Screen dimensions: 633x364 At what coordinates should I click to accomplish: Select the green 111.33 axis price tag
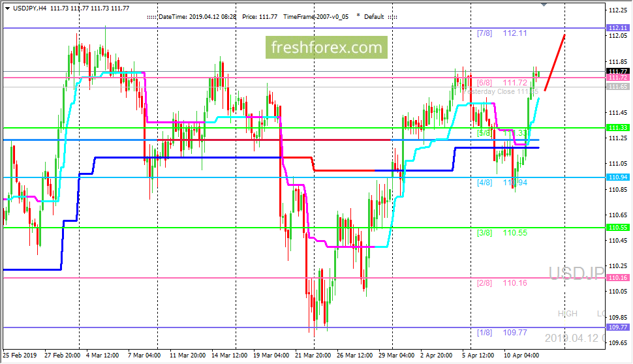click(x=617, y=127)
